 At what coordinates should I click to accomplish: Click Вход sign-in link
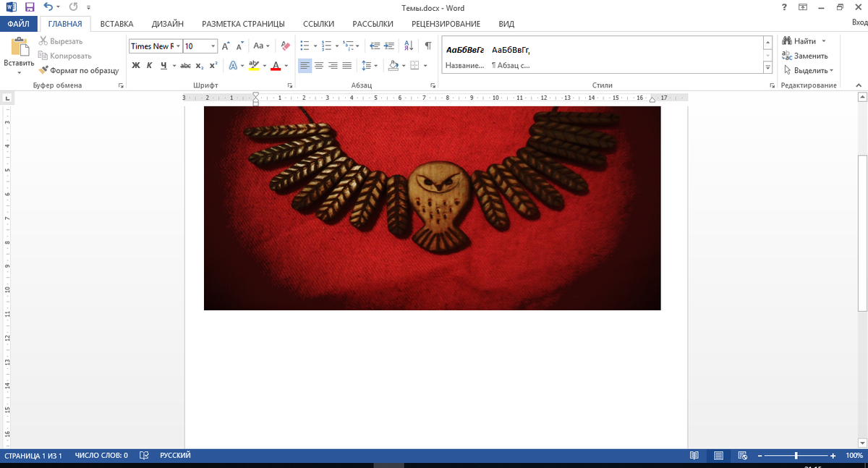click(x=859, y=24)
